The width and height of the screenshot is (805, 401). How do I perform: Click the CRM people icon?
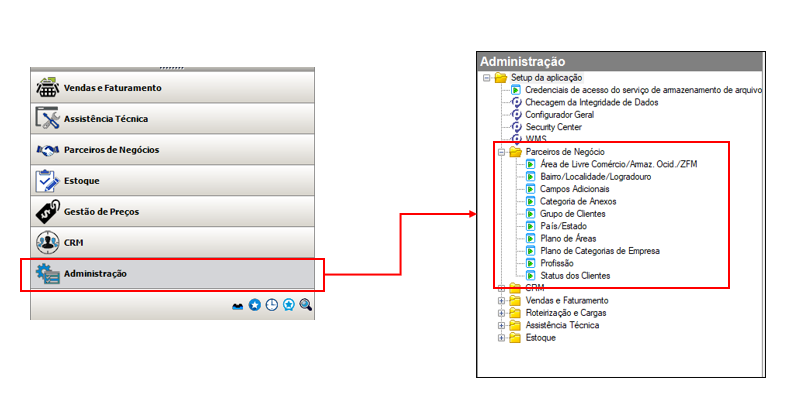coord(48,242)
